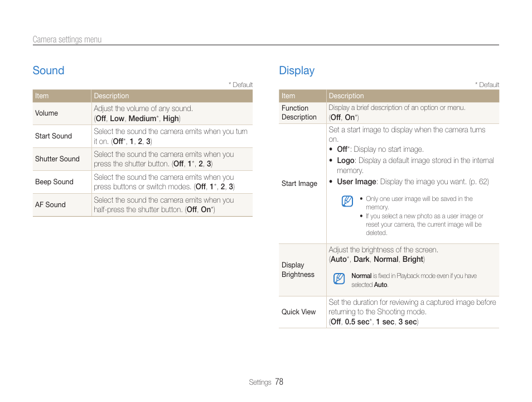Click 'half-press the shutter button' description line
532x402 pixels.
(154, 210)
